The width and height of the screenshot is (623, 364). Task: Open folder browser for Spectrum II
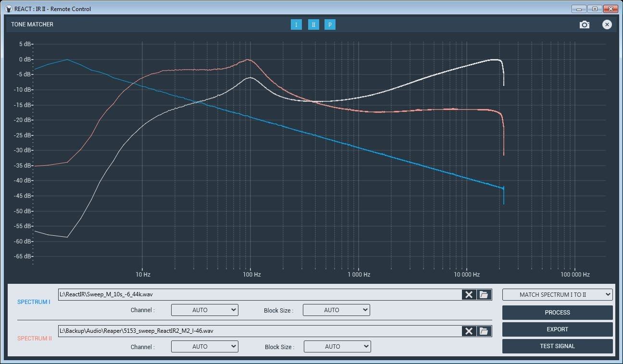coord(484,331)
